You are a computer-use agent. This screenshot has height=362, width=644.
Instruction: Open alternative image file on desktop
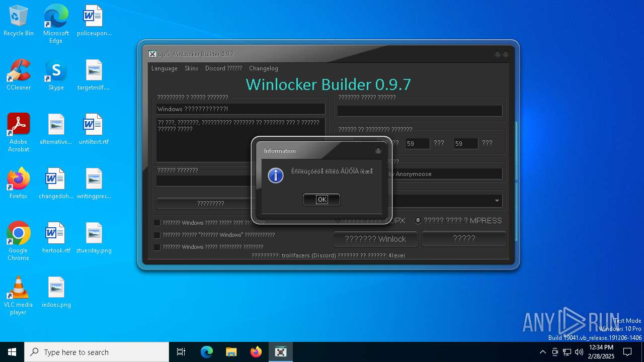(56, 130)
